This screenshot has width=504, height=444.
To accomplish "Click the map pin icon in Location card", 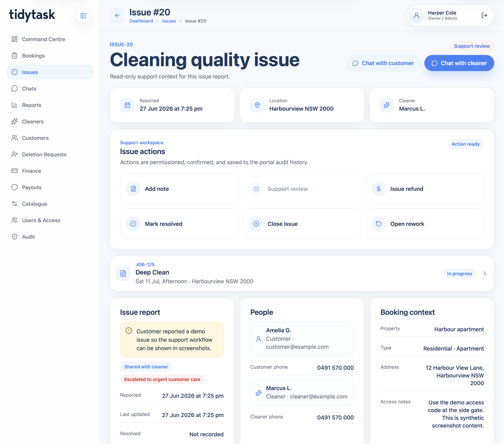I will (257, 105).
